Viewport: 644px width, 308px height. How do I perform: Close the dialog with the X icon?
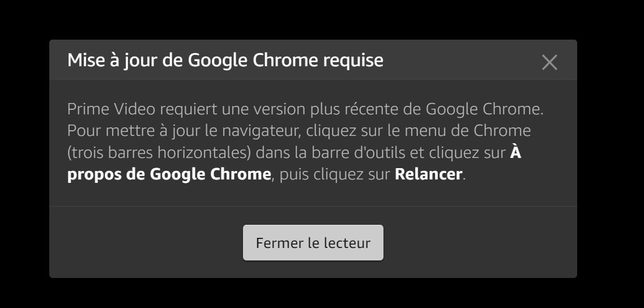click(549, 62)
